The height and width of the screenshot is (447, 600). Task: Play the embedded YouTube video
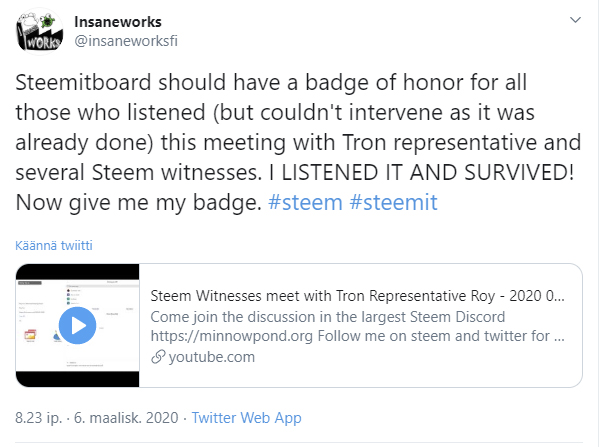click(x=77, y=326)
